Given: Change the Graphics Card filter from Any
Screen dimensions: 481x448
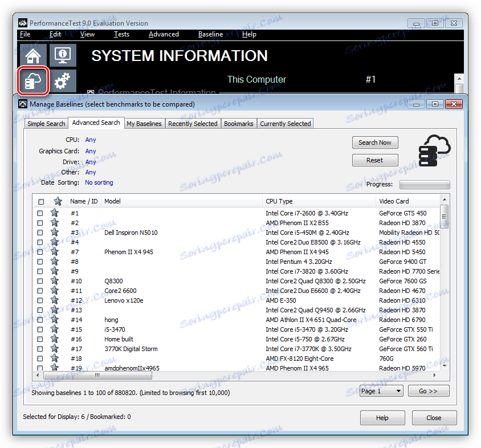Looking at the screenshot, I should click(91, 151).
